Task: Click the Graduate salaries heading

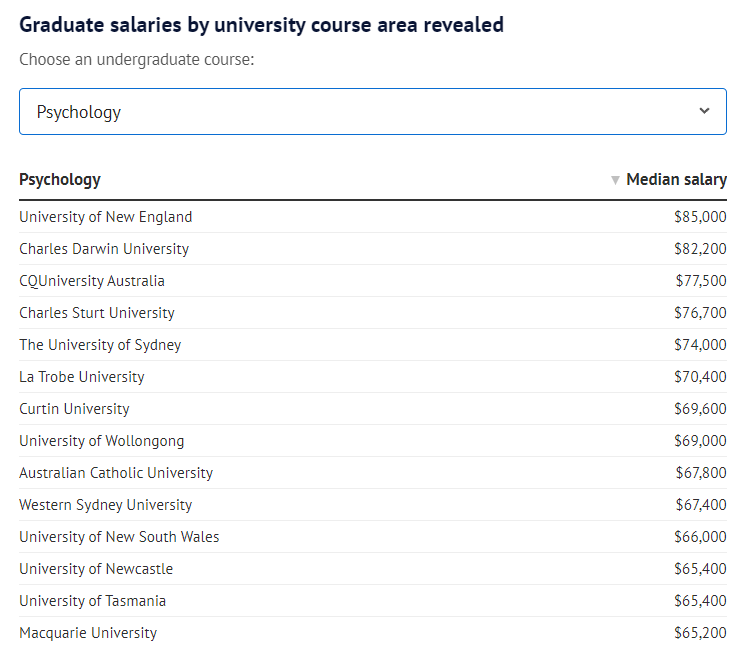Action: pos(261,25)
